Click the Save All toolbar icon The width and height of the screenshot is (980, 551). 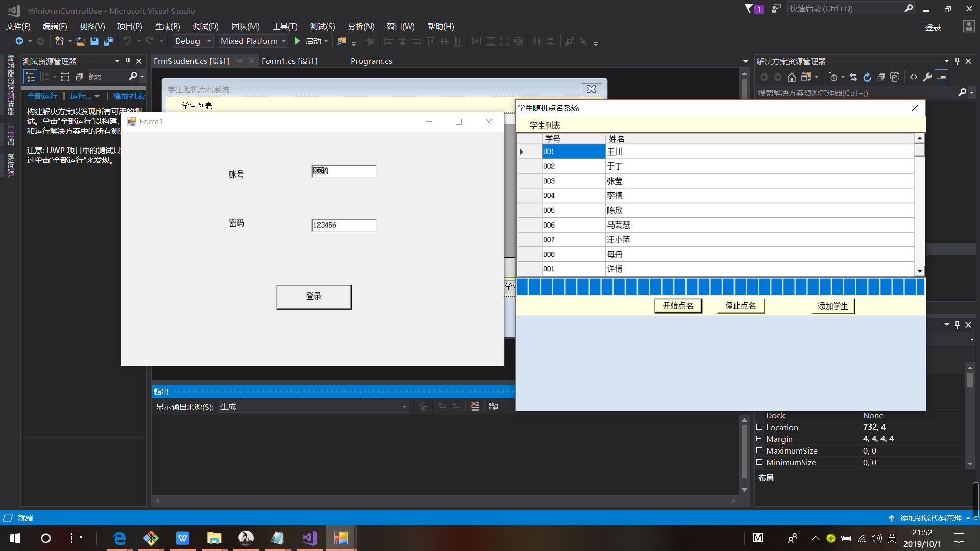point(108,41)
